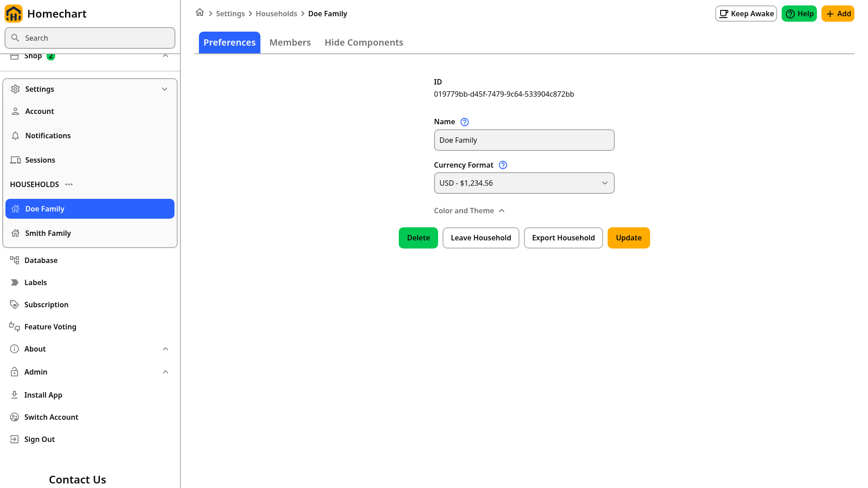The width and height of the screenshot is (868, 488).
Task: Collapse the Settings section chevron
Action: tap(165, 89)
